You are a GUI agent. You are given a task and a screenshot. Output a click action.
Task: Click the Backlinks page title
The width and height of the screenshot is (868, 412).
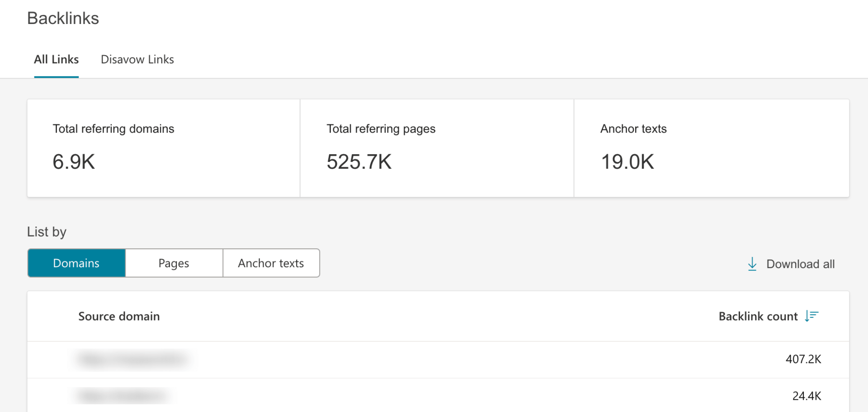(63, 18)
